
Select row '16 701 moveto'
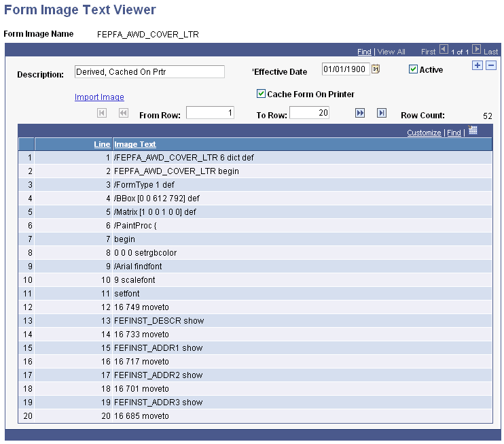(x=255, y=389)
